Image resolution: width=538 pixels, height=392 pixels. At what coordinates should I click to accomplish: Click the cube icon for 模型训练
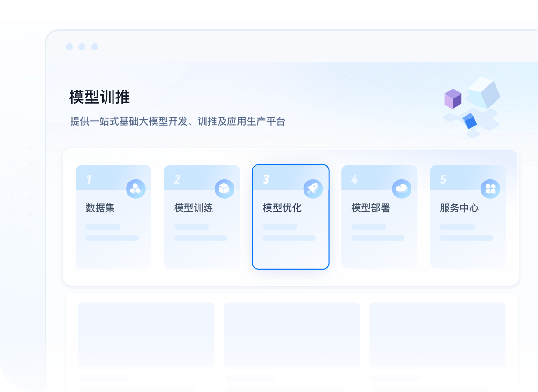[224, 189]
